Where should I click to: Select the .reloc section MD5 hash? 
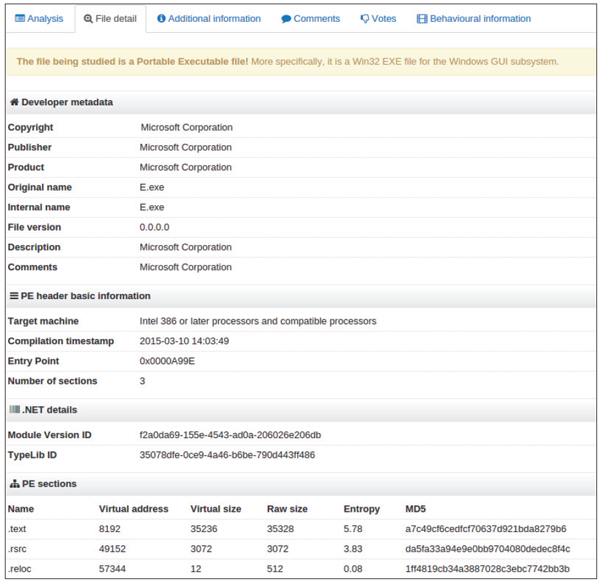click(488, 569)
